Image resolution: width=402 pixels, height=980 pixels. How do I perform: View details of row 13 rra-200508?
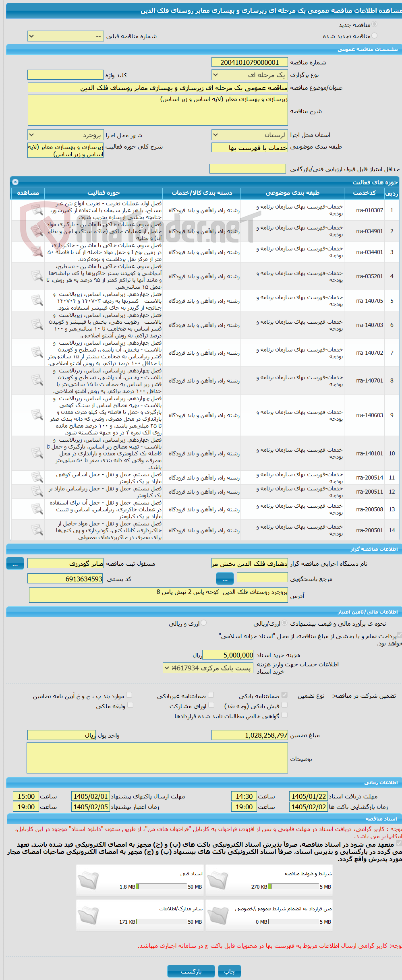click(37, 509)
